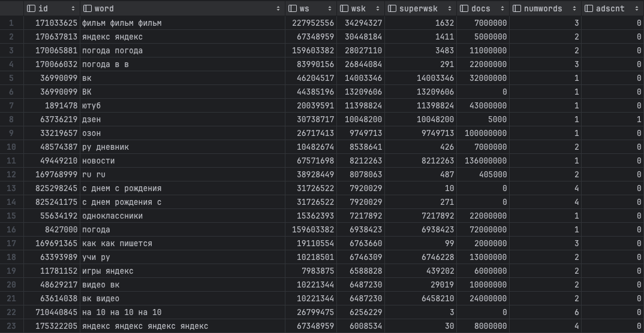Click the cell 'погода погода'

(x=182, y=50)
